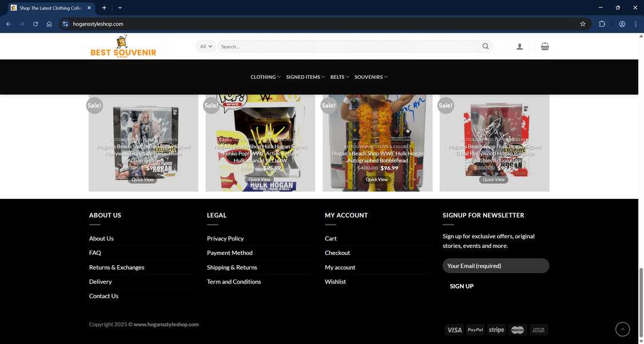
Task: Click the Stripe payment icon
Action: pyautogui.click(x=496, y=330)
